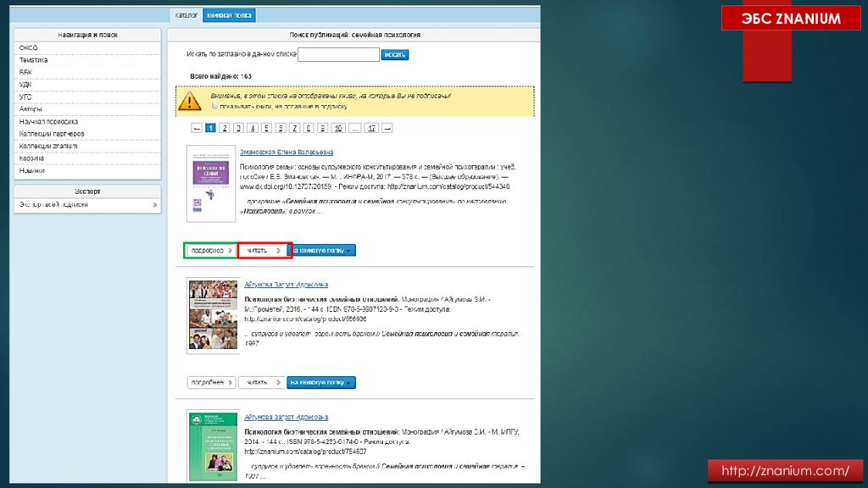Screen dimensions: 868x488
Task: Open the каталог tab
Action: (x=186, y=15)
